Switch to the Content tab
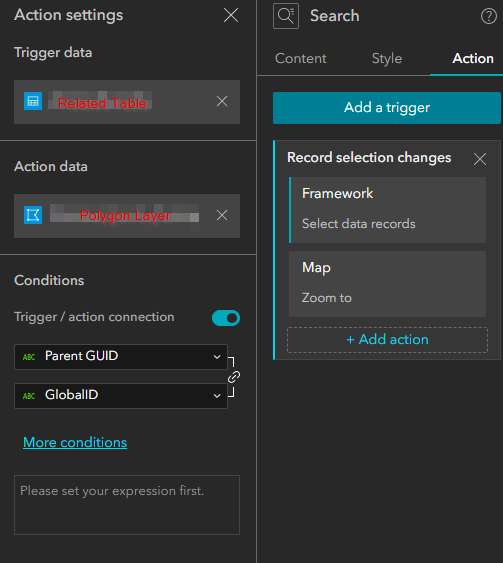 point(301,59)
